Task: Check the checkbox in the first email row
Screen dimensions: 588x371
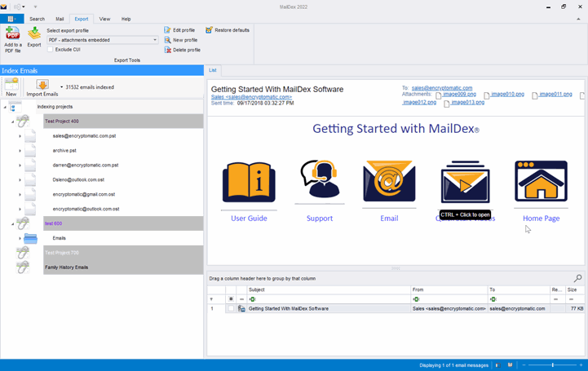Action: coord(231,309)
